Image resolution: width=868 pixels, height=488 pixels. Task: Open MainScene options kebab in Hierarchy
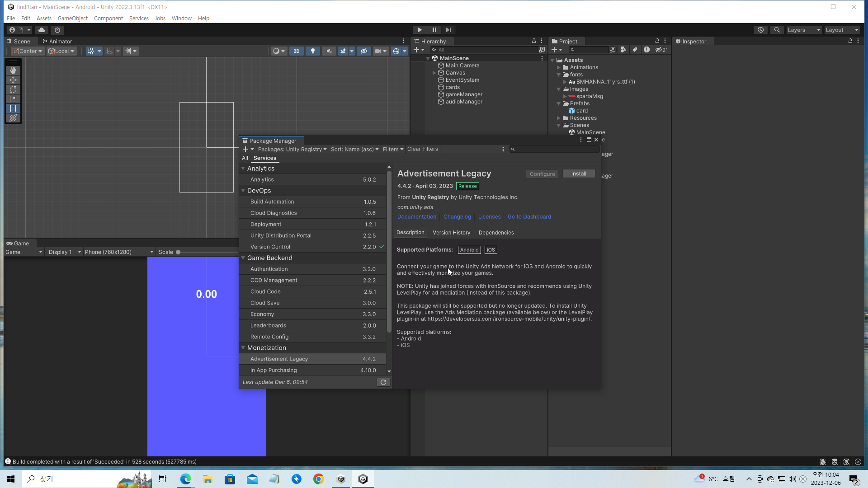542,58
